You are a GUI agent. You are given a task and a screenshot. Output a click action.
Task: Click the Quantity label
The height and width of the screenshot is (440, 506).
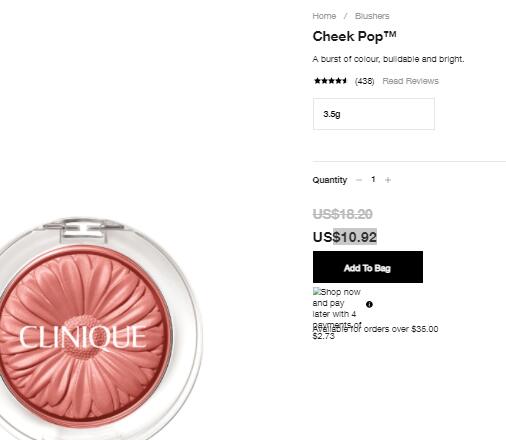(330, 180)
